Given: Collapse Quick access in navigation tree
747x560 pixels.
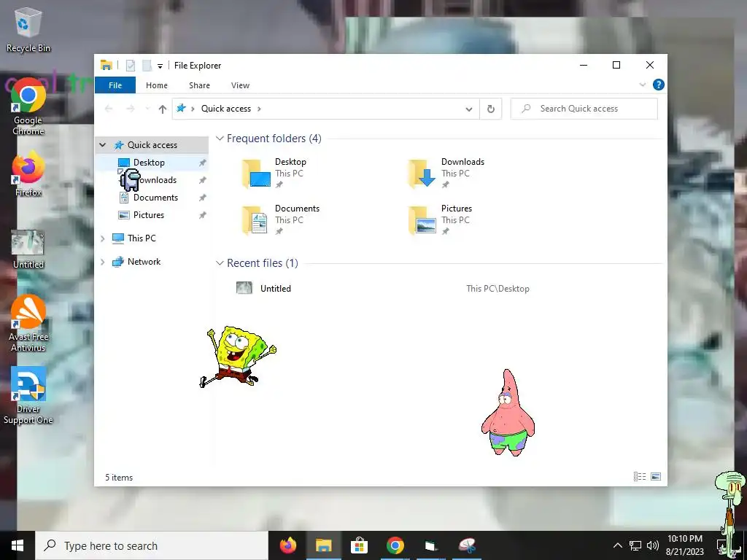Looking at the screenshot, I should [x=102, y=145].
